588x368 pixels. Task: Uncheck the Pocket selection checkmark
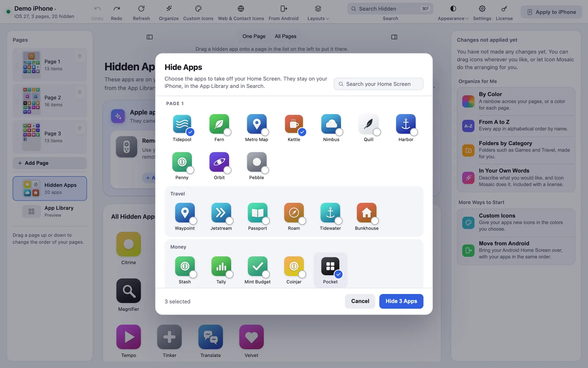(x=338, y=274)
